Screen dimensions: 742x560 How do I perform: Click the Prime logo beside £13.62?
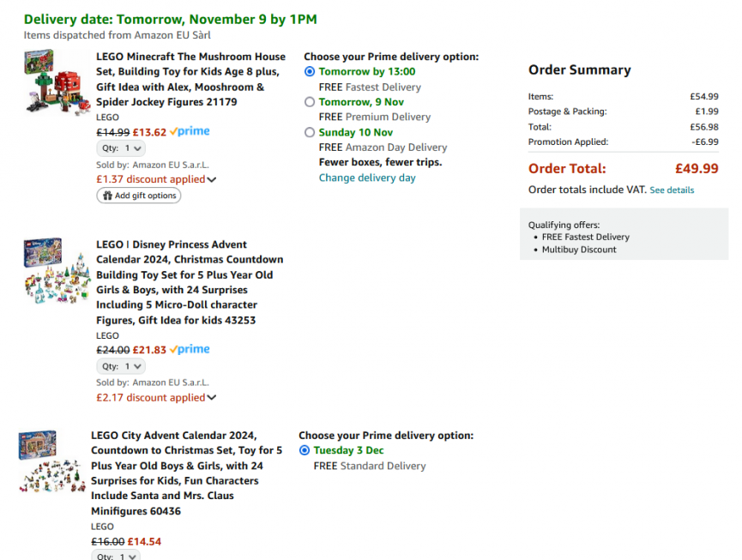(x=190, y=132)
